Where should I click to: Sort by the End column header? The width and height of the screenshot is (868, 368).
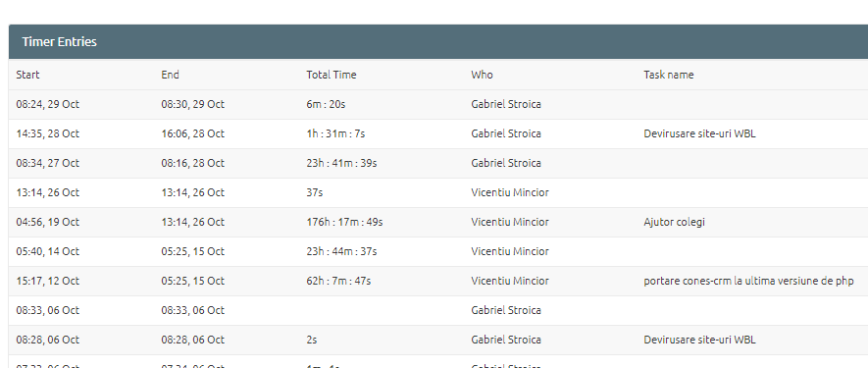click(x=170, y=75)
